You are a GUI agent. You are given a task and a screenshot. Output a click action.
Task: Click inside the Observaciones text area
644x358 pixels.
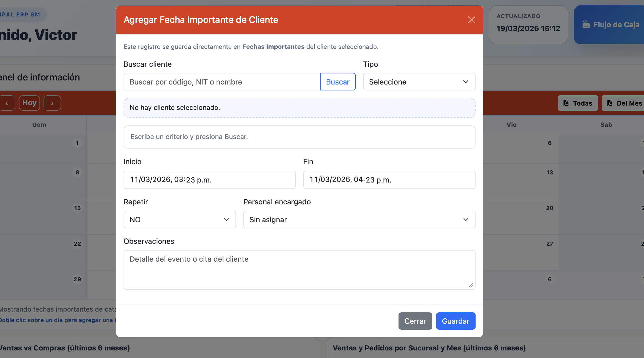coord(299,269)
